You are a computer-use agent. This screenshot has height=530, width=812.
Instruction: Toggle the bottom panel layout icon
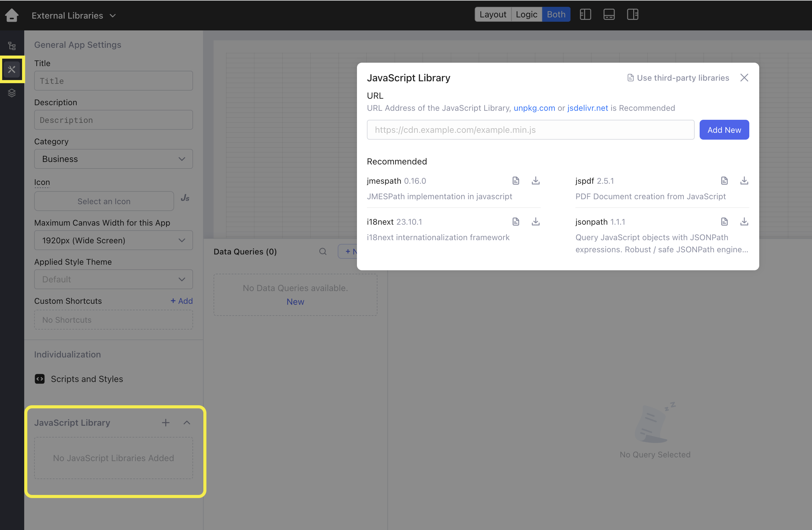pos(609,14)
